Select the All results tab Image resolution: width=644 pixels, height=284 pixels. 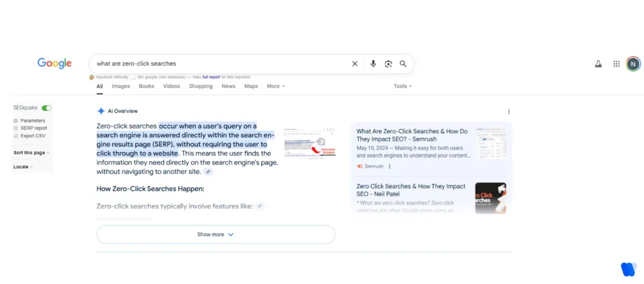(100, 86)
